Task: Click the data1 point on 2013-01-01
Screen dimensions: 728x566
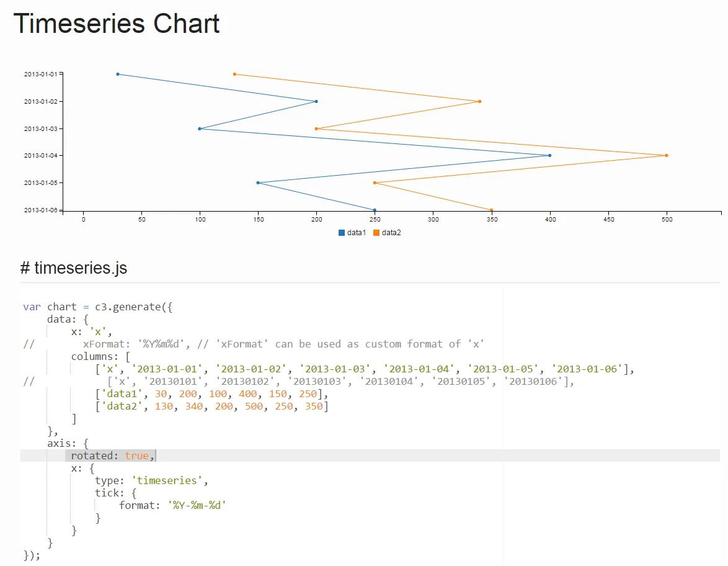Action: 118,74
